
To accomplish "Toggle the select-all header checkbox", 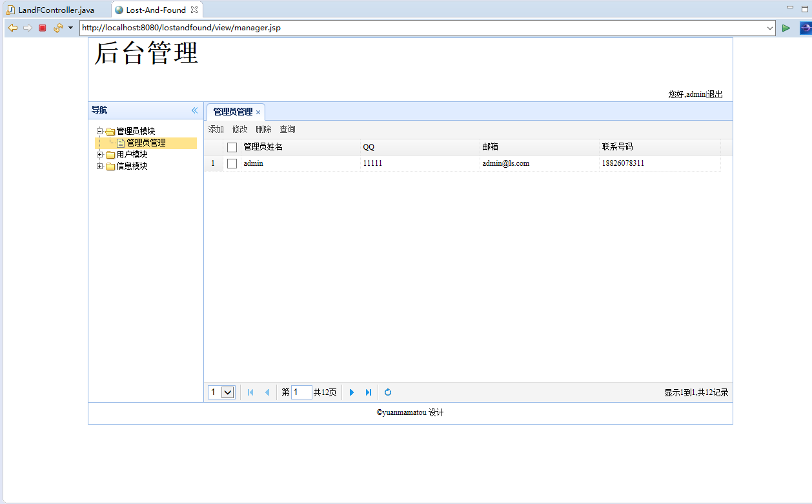I will (x=232, y=147).
